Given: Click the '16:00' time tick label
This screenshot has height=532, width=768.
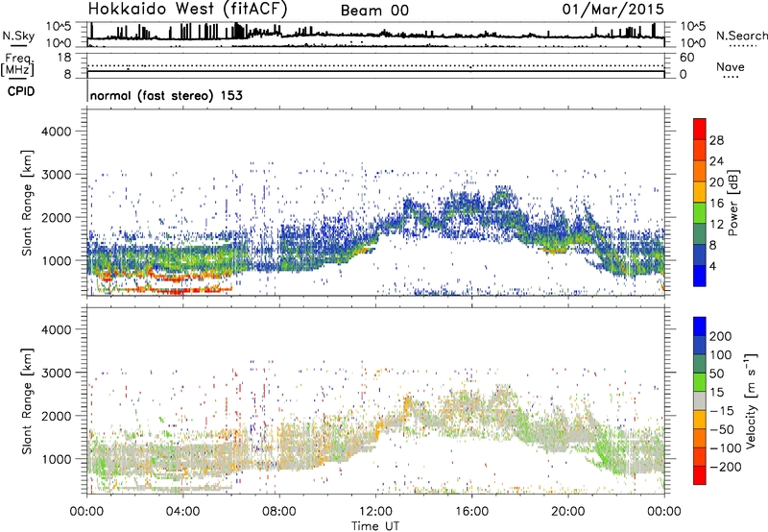Looking at the screenshot, I should 471,512.
